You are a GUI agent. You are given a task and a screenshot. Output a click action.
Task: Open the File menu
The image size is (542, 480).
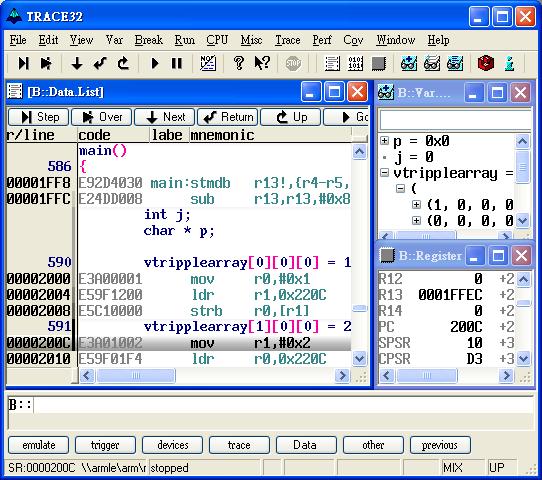point(18,40)
